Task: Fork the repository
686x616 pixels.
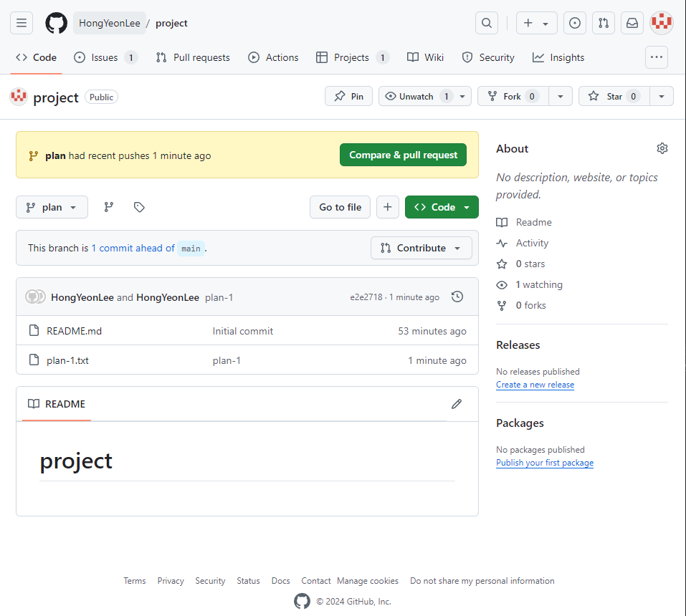Action: click(513, 96)
